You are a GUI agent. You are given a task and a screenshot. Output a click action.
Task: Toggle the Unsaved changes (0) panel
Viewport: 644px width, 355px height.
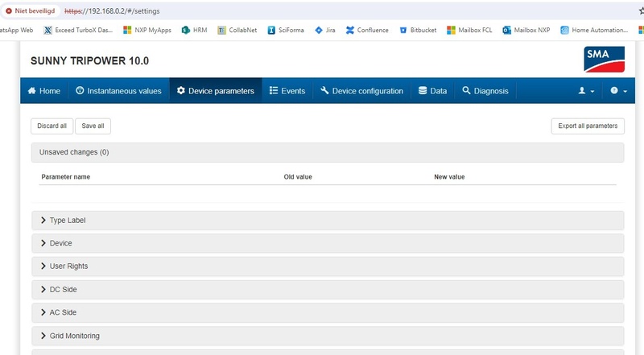(x=328, y=152)
